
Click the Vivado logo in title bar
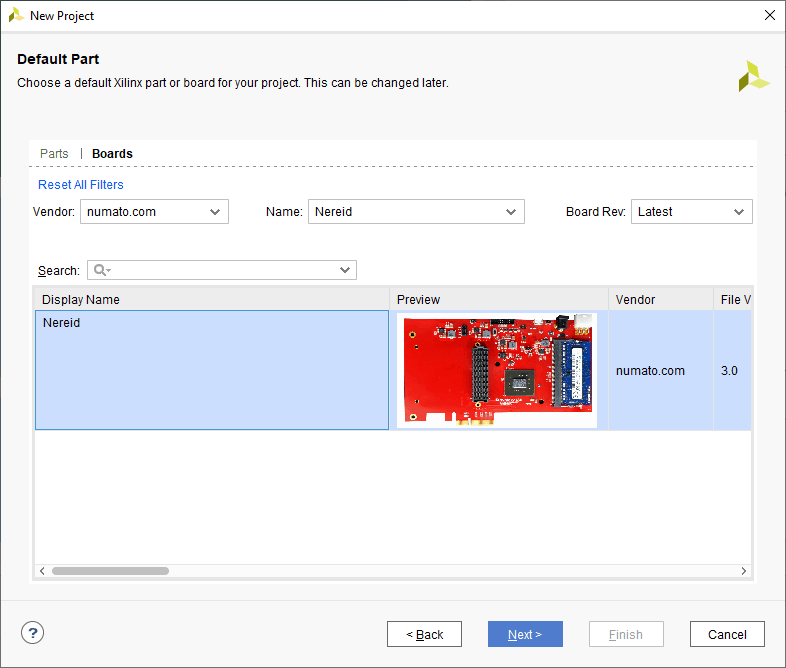point(16,15)
